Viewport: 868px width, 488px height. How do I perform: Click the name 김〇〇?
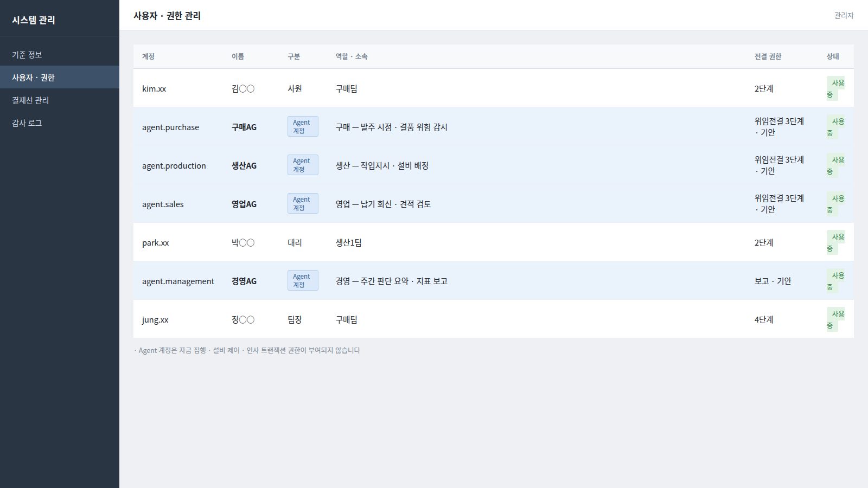click(243, 88)
